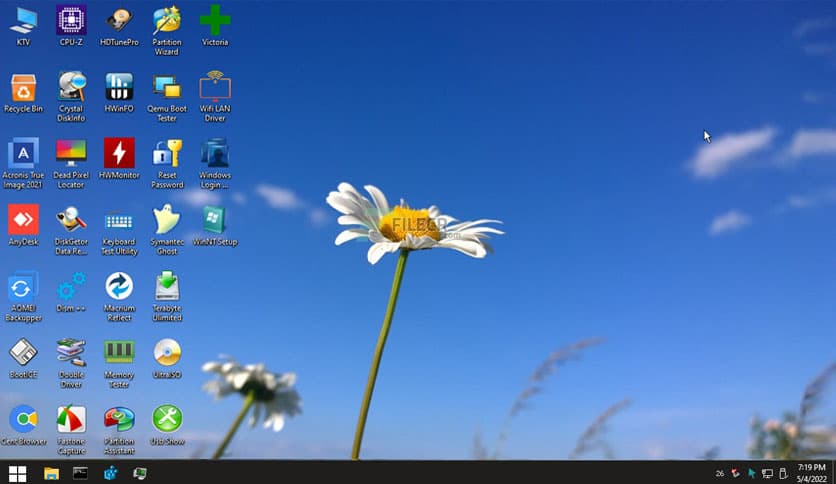Launch CPU-Z from the desktop
This screenshot has height=484, width=836.
click(x=71, y=26)
